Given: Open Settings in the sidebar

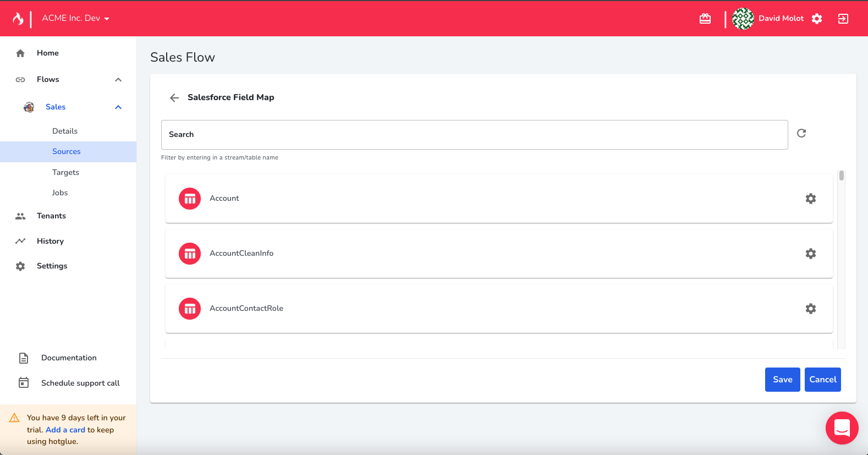Looking at the screenshot, I should 52,266.
